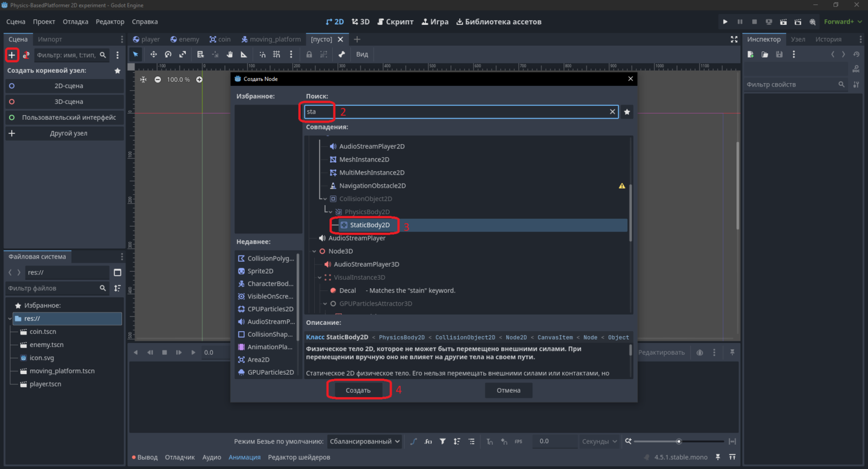Adjust the animation timeline zoom slider

(x=679, y=441)
